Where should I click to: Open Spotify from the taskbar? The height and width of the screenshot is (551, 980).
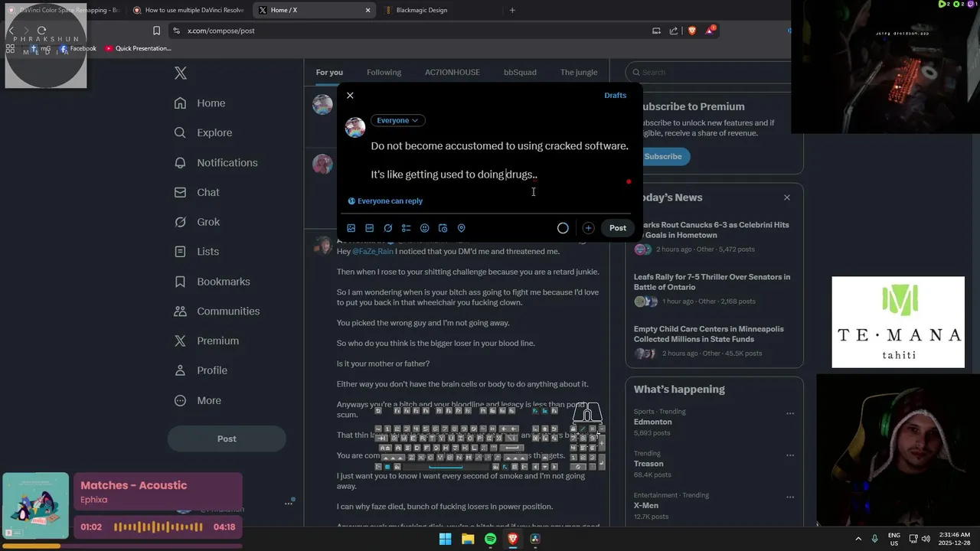[x=490, y=539]
